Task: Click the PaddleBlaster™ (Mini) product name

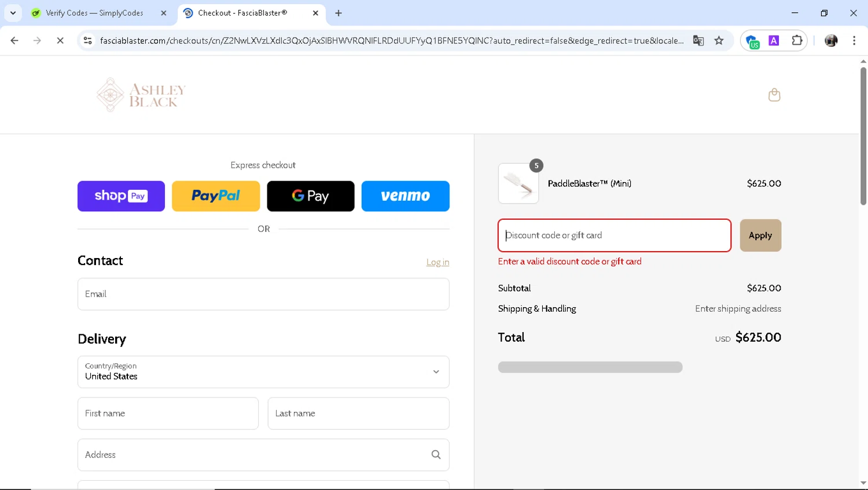Action: pos(590,183)
